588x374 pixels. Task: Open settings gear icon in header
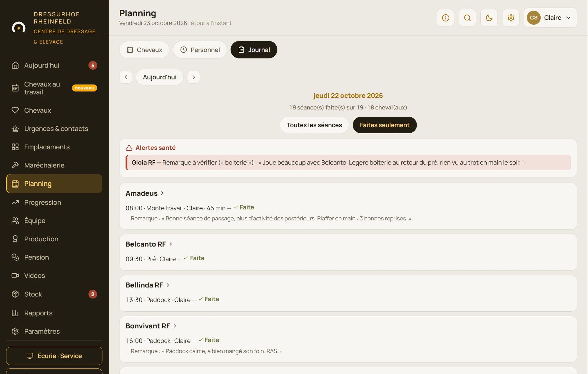(511, 18)
